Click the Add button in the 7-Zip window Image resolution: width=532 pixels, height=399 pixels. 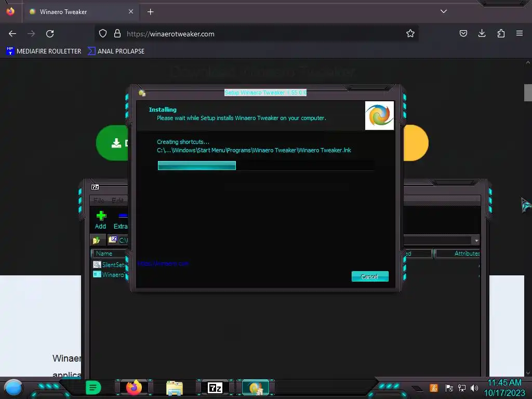(x=100, y=220)
